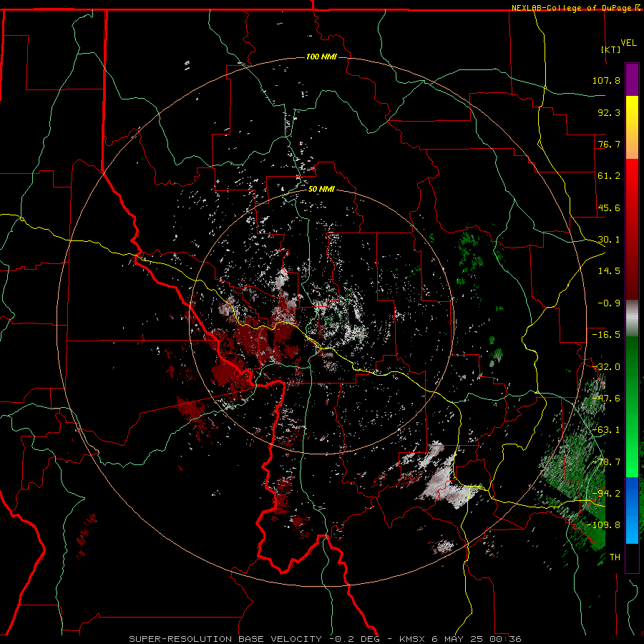Viewport: 644px width, 644px height.
Task: Click the VEL label above the color scale
Action: [x=628, y=43]
